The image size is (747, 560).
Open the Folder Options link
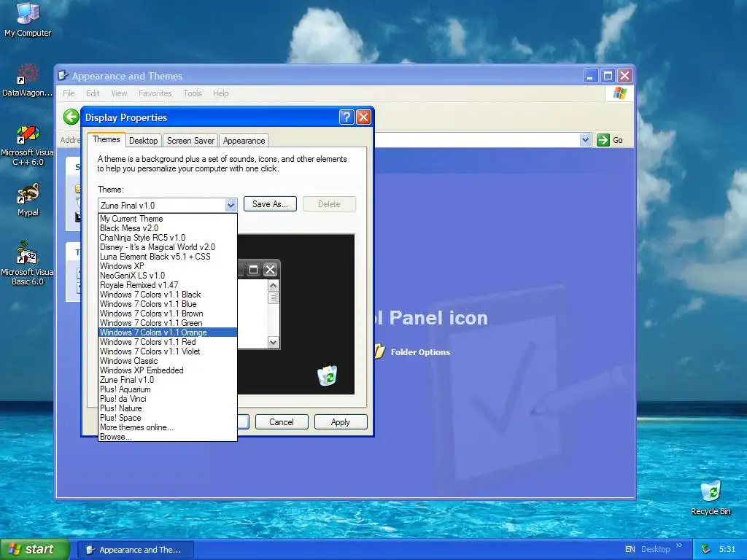[x=420, y=352]
